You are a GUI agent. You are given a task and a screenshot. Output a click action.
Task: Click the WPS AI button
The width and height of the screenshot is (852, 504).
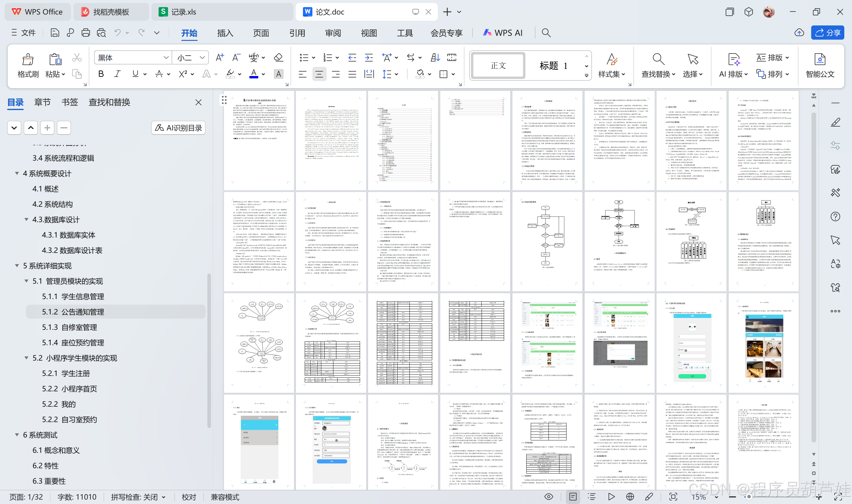pos(503,33)
